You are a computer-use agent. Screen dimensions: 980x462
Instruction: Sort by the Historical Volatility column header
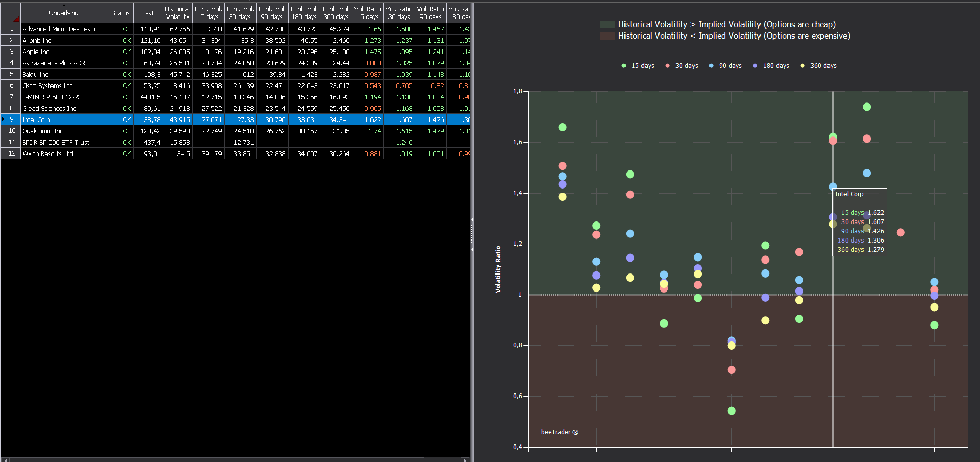click(x=178, y=13)
